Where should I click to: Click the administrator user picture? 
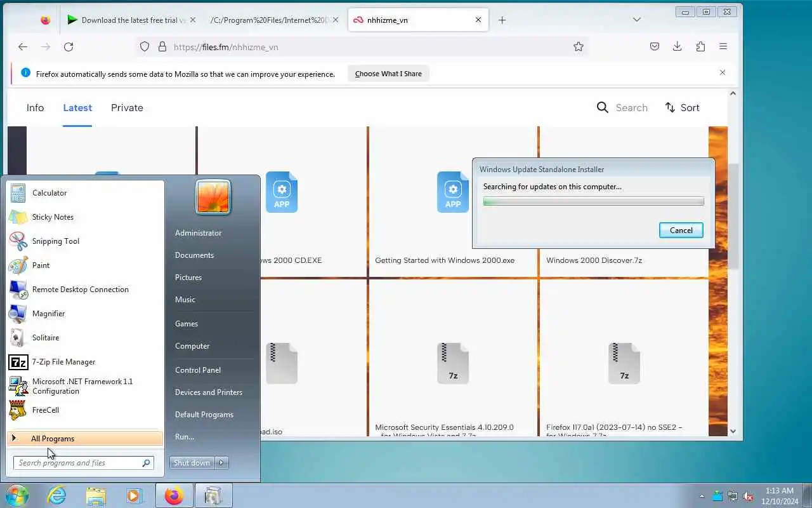click(213, 197)
